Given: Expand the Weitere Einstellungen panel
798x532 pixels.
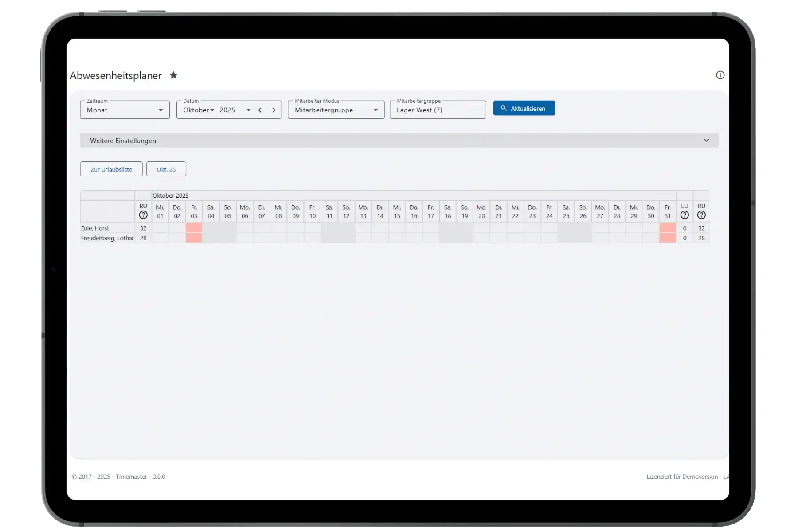Looking at the screenshot, I should [x=399, y=141].
